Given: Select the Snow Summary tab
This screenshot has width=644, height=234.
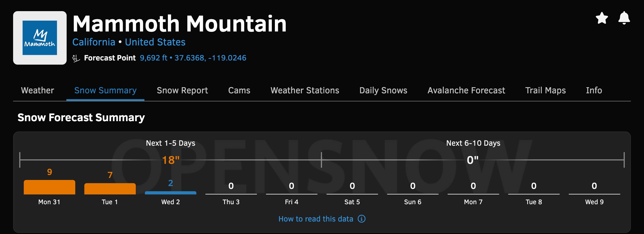Looking at the screenshot, I should click(105, 90).
